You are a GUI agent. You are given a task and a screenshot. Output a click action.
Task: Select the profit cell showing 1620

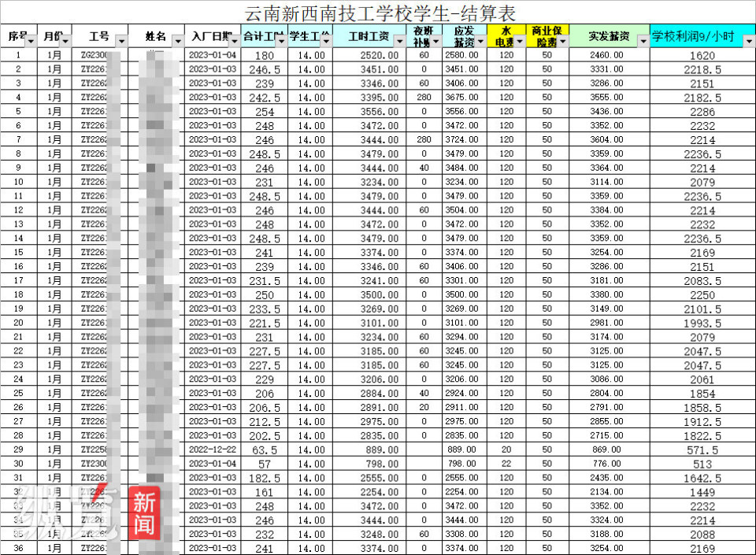pyautogui.click(x=702, y=55)
